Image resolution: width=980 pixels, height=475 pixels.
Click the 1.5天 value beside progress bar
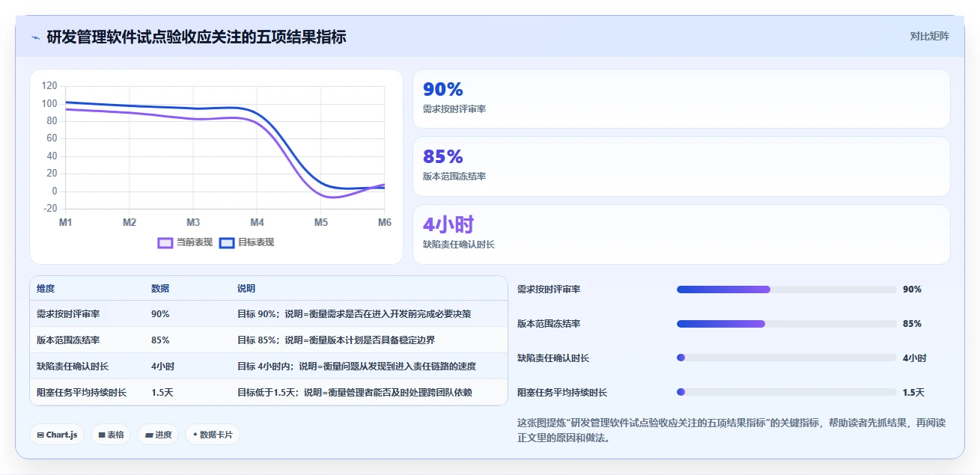click(x=913, y=392)
